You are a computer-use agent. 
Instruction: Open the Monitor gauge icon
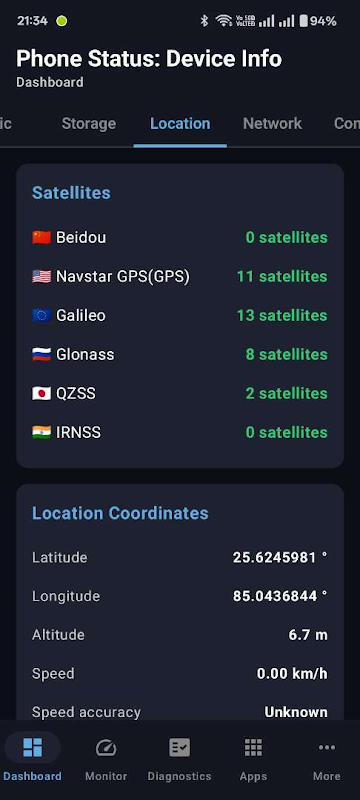coord(106,748)
